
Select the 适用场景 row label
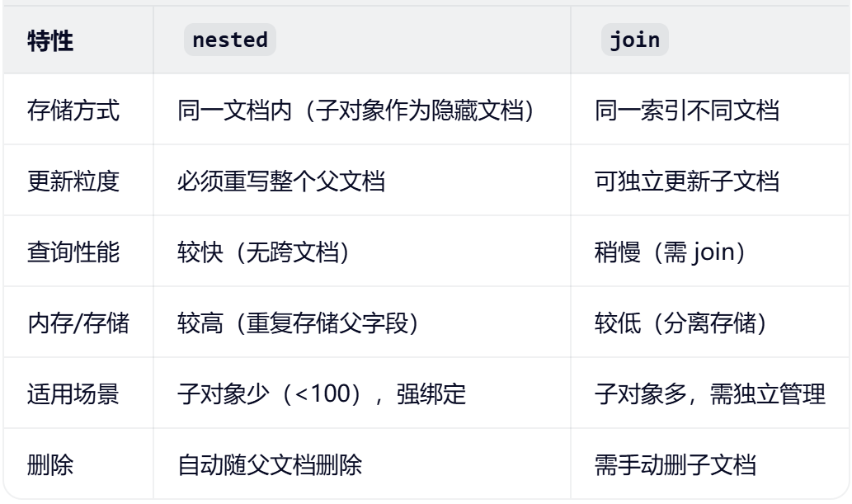(x=74, y=394)
